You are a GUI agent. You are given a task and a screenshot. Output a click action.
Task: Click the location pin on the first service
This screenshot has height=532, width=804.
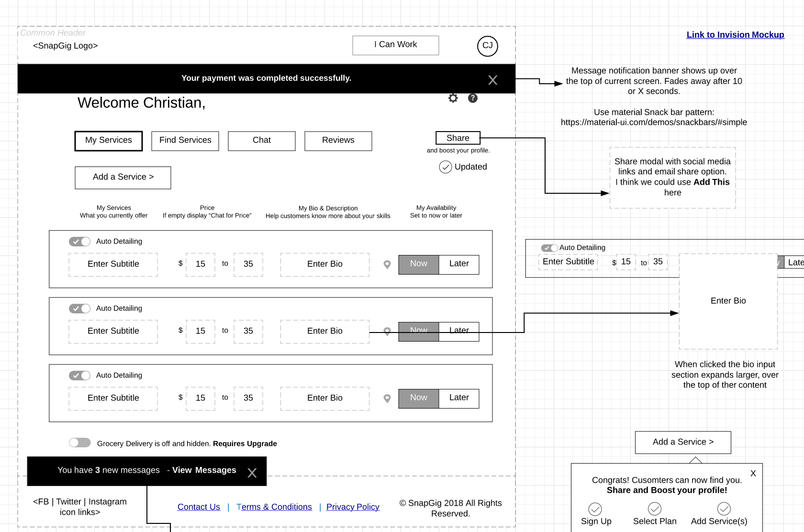click(387, 264)
